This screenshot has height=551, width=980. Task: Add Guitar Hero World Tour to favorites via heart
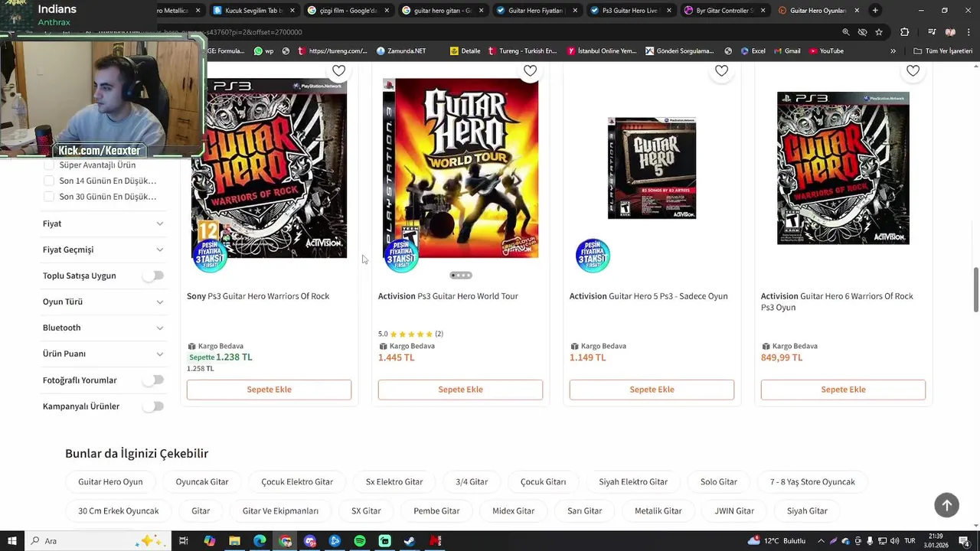click(530, 70)
